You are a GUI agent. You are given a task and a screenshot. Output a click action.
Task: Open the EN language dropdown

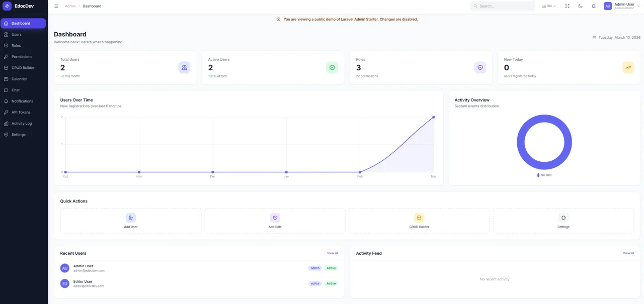coord(549,6)
